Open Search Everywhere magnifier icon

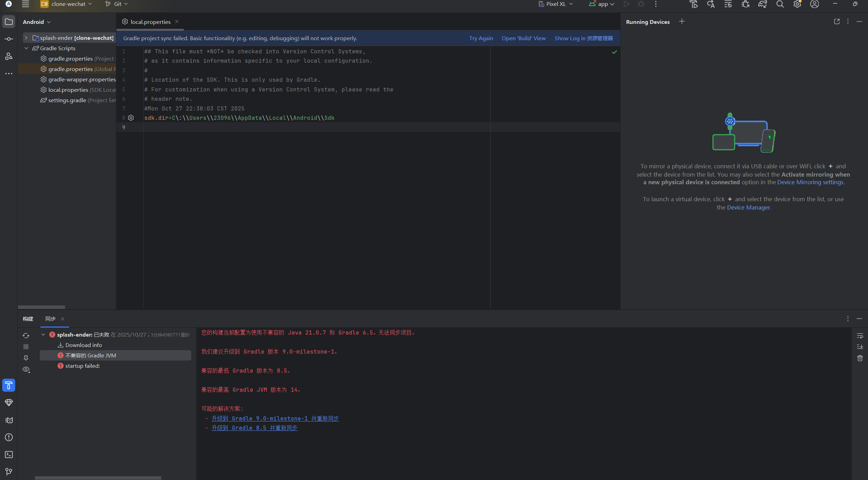click(780, 4)
